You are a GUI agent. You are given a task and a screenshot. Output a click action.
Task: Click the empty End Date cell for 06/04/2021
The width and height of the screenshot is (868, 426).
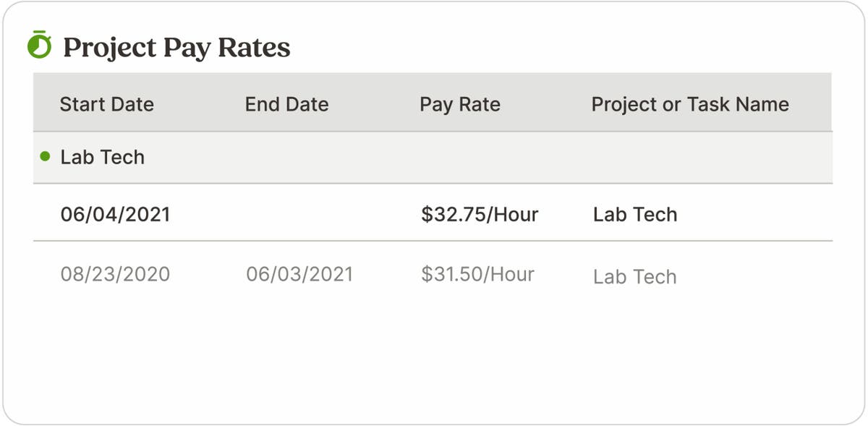point(297,214)
